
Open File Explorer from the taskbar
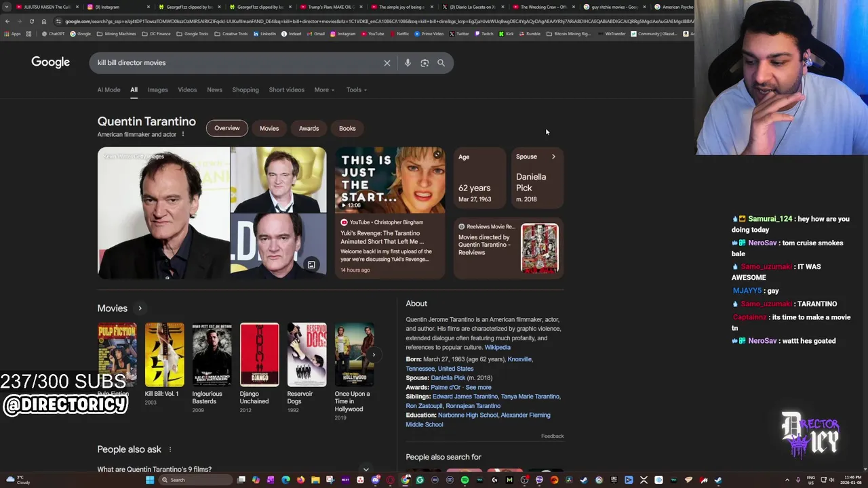(x=315, y=480)
